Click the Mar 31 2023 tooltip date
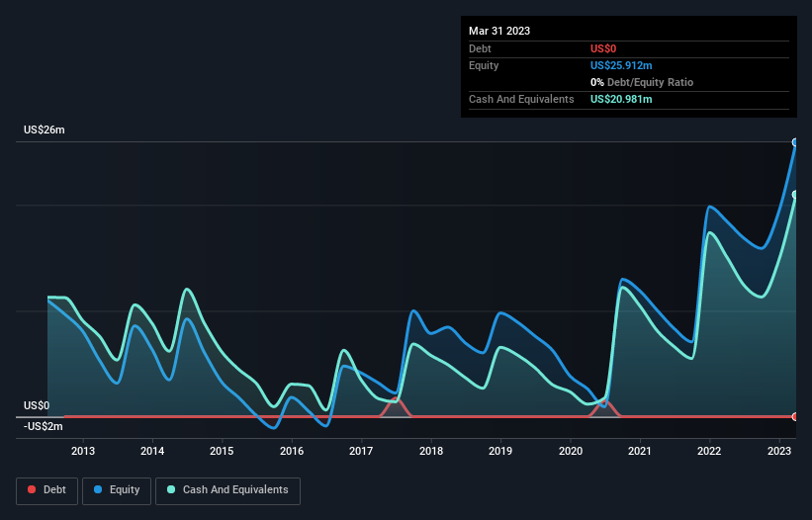 click(499, 31)
